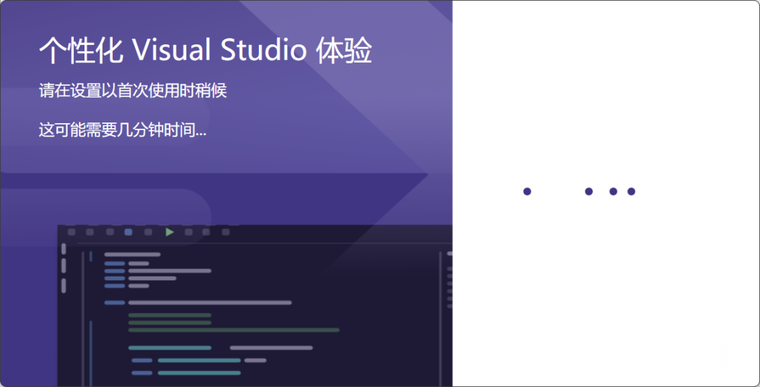This screenshot has width=760, height=387.
Task: Click the isolated loading dot apart from the others
Action: point(527,192)
